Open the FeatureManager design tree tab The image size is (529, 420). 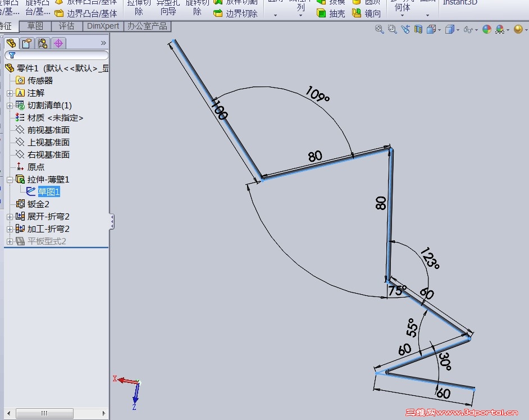(x=11, y=43)
